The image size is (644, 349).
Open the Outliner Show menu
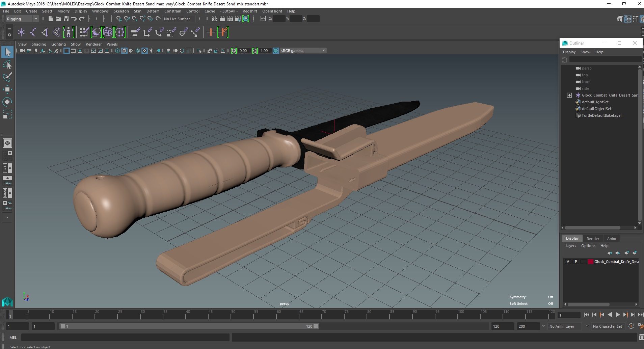[585, 52]
